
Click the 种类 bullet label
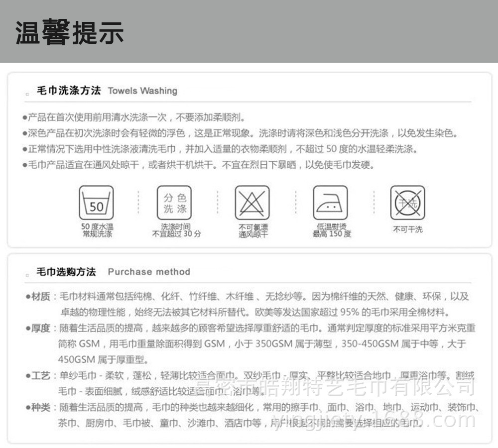(x=40, y=407)
